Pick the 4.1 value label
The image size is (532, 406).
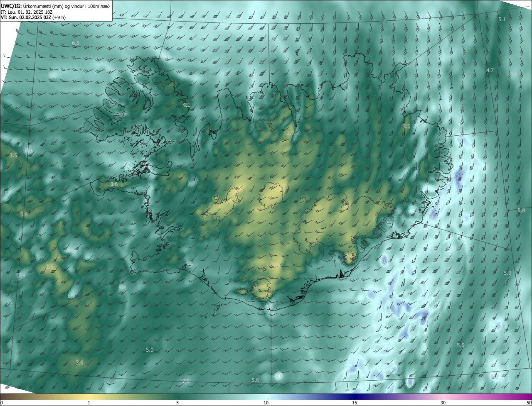pyautogui.click(x=187, y=105)
